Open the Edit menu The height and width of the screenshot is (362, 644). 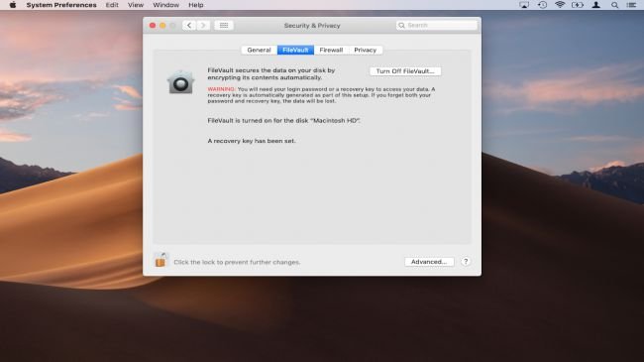coord(112,5)
